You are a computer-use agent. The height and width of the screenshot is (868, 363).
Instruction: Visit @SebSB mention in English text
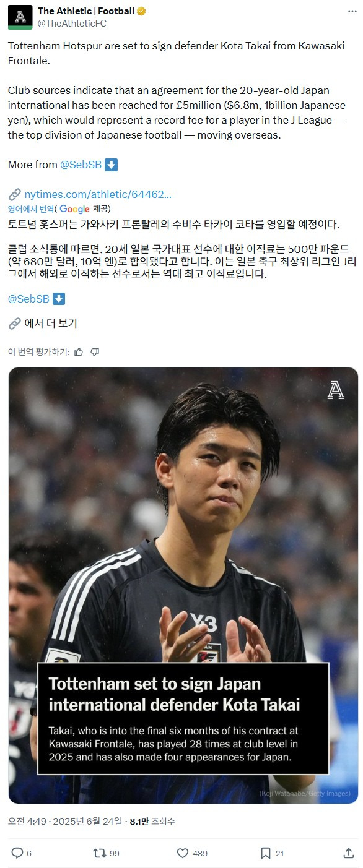tap(80, 165)
